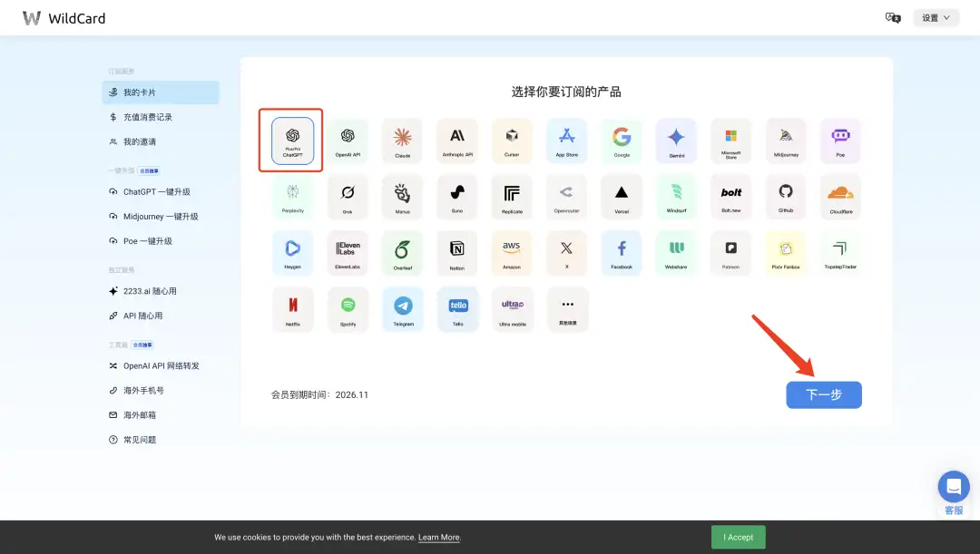Open OpenAI API 网络转发 tool
This screenshot has height=554, width=980.
[x=161, y=365]
